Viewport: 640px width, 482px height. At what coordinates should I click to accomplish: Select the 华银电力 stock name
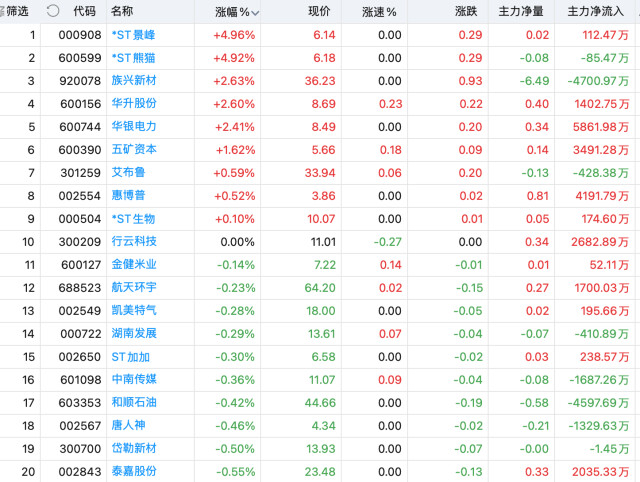pos(134,127)
